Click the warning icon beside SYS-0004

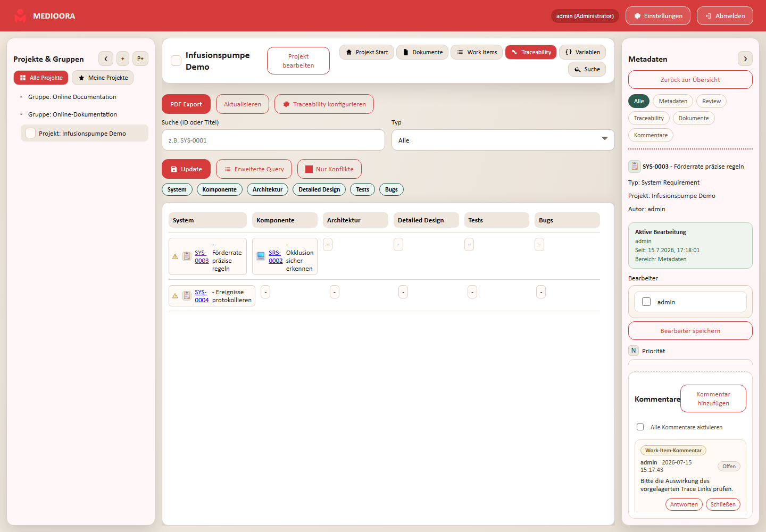[175, 296]
